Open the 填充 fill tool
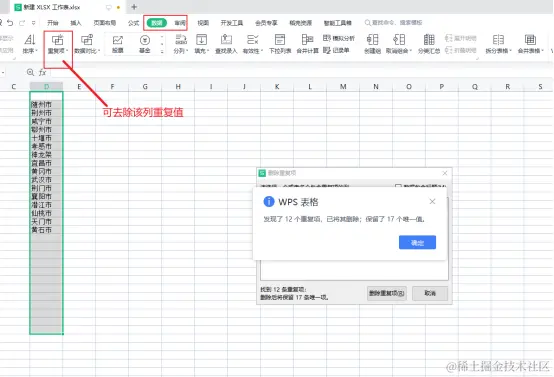The width and height of the screenshot is (554, 377). 201,44
